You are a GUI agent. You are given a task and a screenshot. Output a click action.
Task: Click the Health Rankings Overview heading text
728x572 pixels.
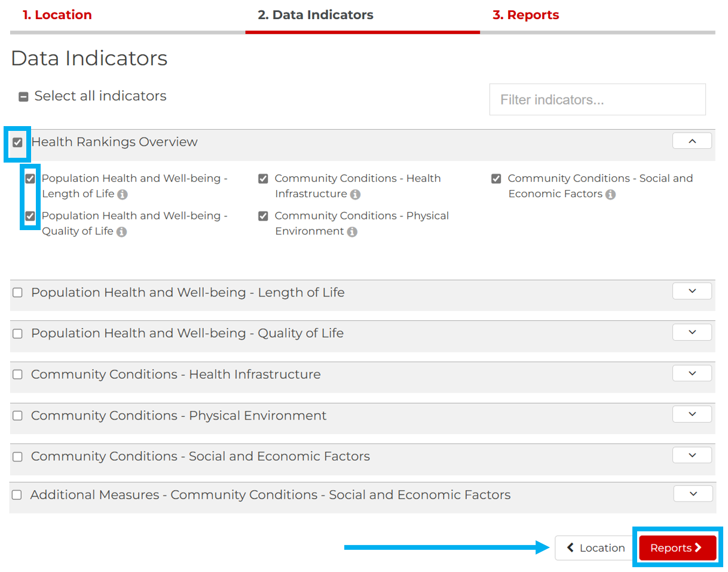click(x=114, y=142)
